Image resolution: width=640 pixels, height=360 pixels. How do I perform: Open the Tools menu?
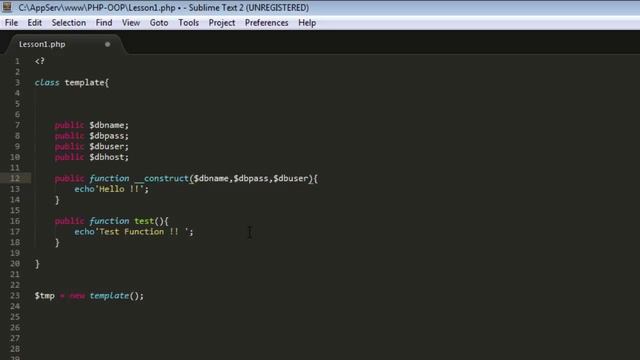tap(189, 23)
